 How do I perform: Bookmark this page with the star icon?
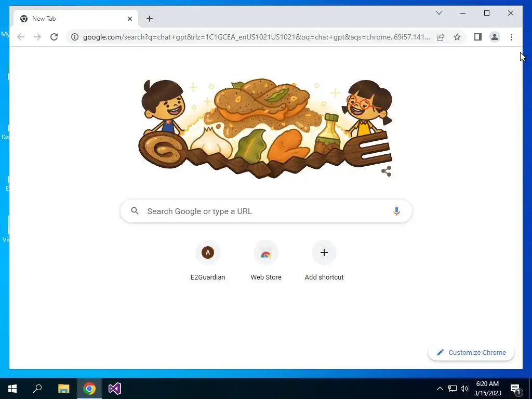tap(457, 37)
